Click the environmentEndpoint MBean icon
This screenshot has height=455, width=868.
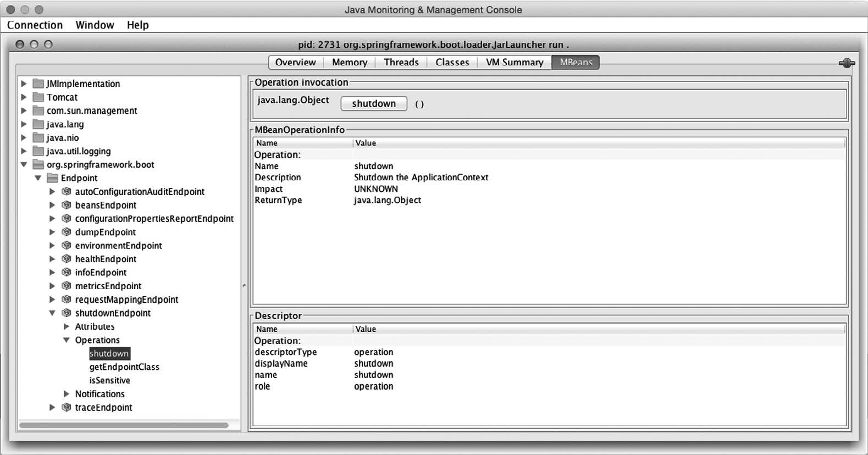(x=67, y=246)
